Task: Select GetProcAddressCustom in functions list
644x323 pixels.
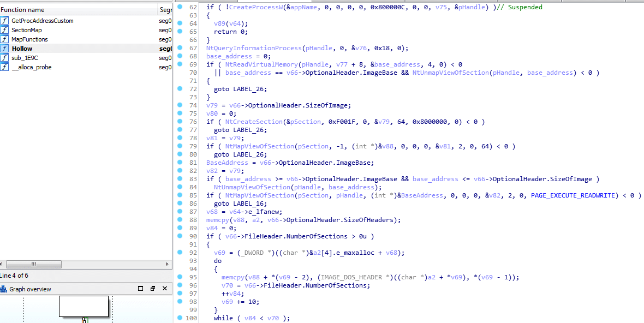Action: (43, 21)
